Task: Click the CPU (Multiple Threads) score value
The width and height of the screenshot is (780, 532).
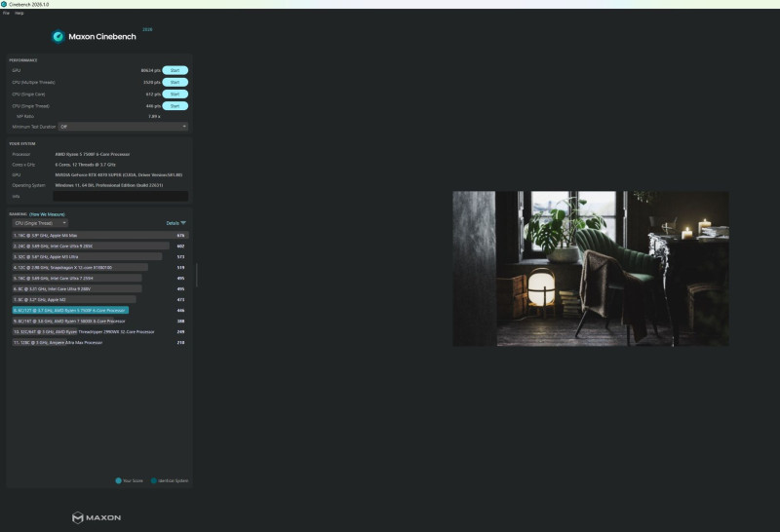Action: [152, 83]
